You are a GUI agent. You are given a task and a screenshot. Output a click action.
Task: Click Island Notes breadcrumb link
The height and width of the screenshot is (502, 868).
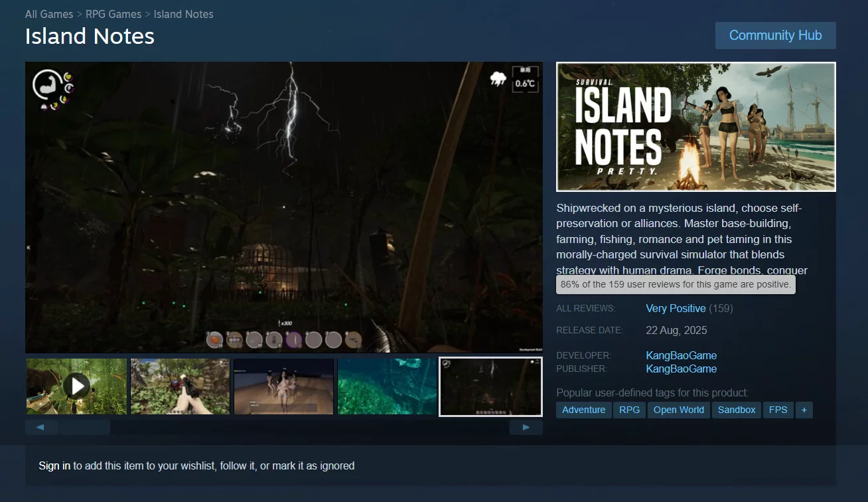(x=183, y=14)
